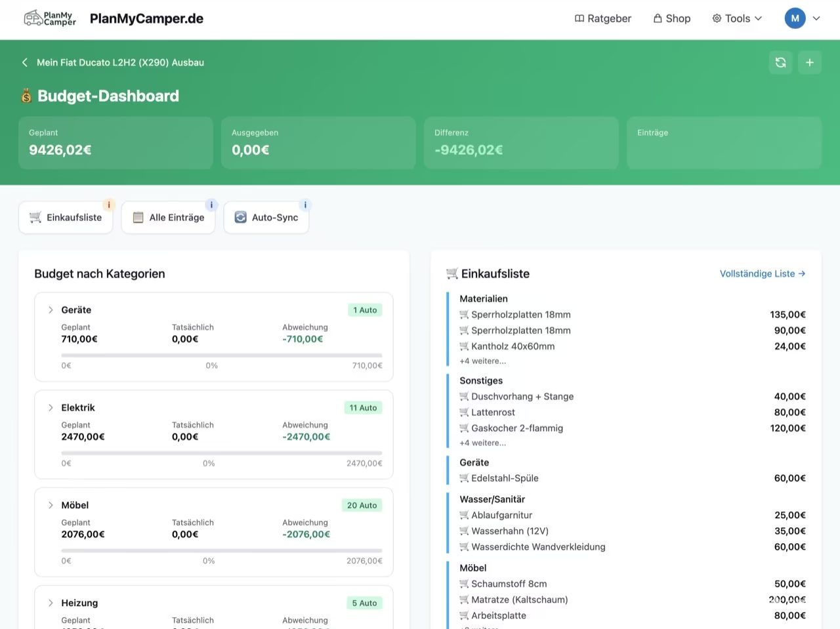Click the refresh sync icon in header
Screen dimensions: 840x629
coord(780,62)
